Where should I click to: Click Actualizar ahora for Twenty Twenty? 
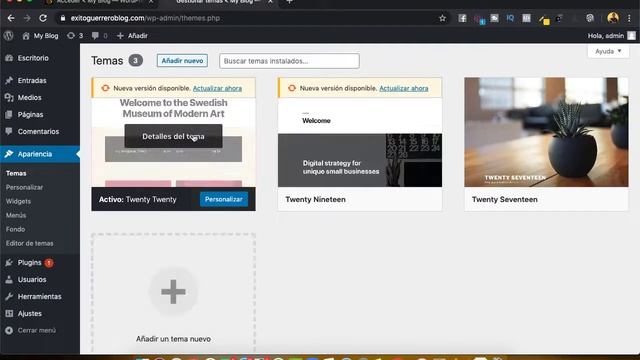(217, 89)
